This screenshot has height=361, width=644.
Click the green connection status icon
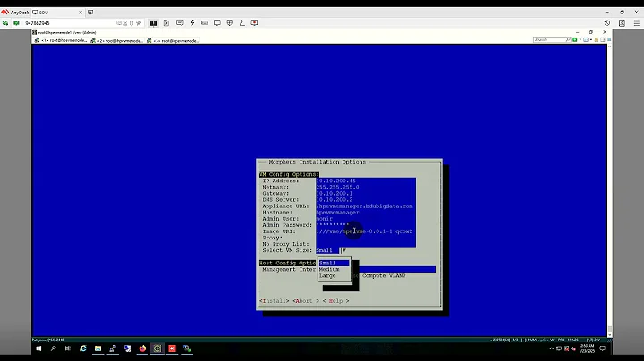[16, 23]
